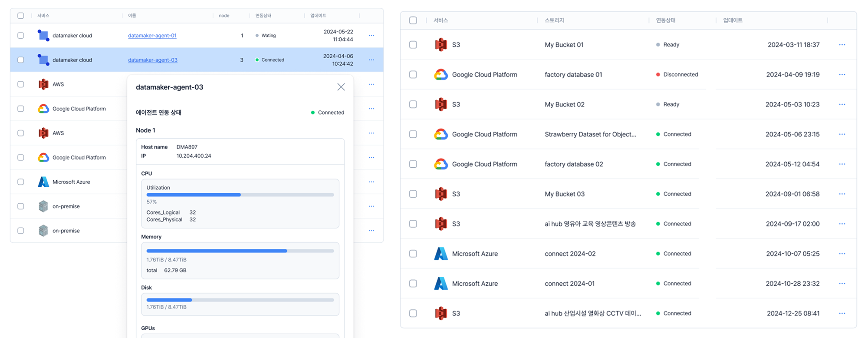Click Google Cloud icon for factory database 01
This screenshot has width=868, height=338.
coord(441,75)
